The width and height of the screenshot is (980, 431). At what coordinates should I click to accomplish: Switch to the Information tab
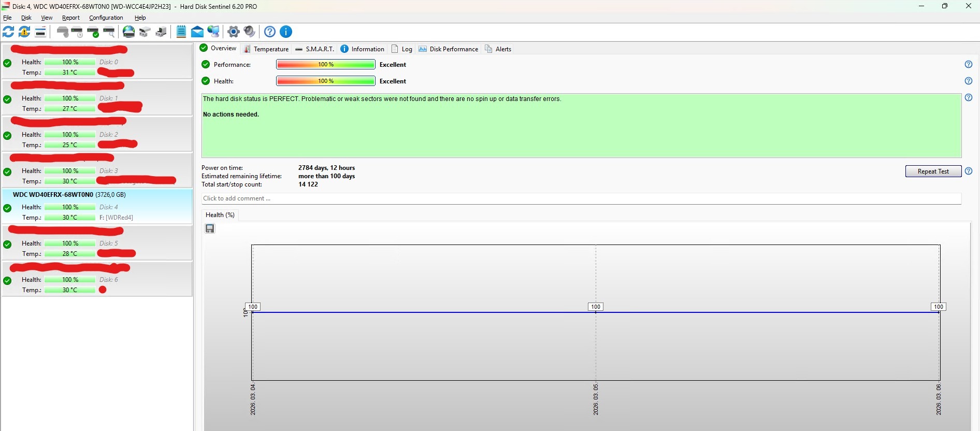[363, 49]
